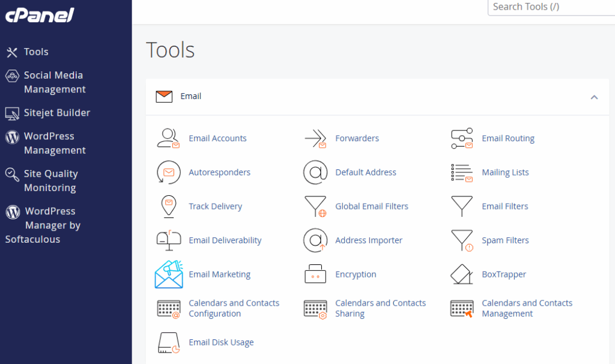Collapse the Email section chevron
The width and height of the screenshot is (615, 364).
pos(594,97)
